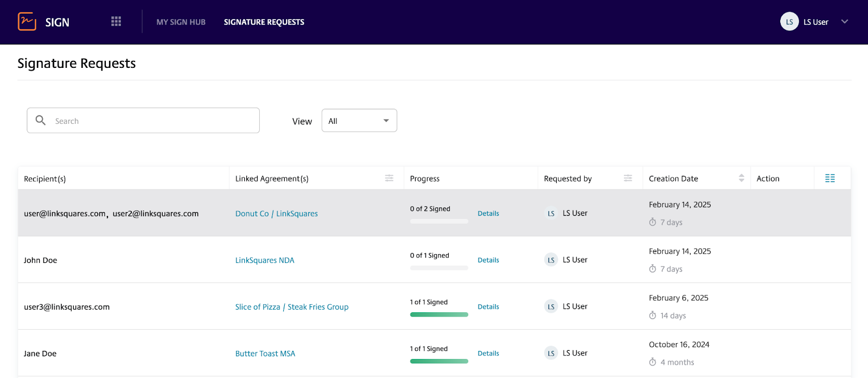
Task: Select recipient John Doe
Action: tap(40, 260)
